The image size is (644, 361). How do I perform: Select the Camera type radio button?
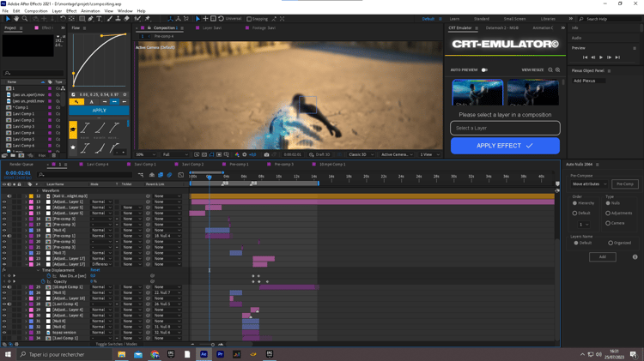pyautogui.click(x=608, y=223)
